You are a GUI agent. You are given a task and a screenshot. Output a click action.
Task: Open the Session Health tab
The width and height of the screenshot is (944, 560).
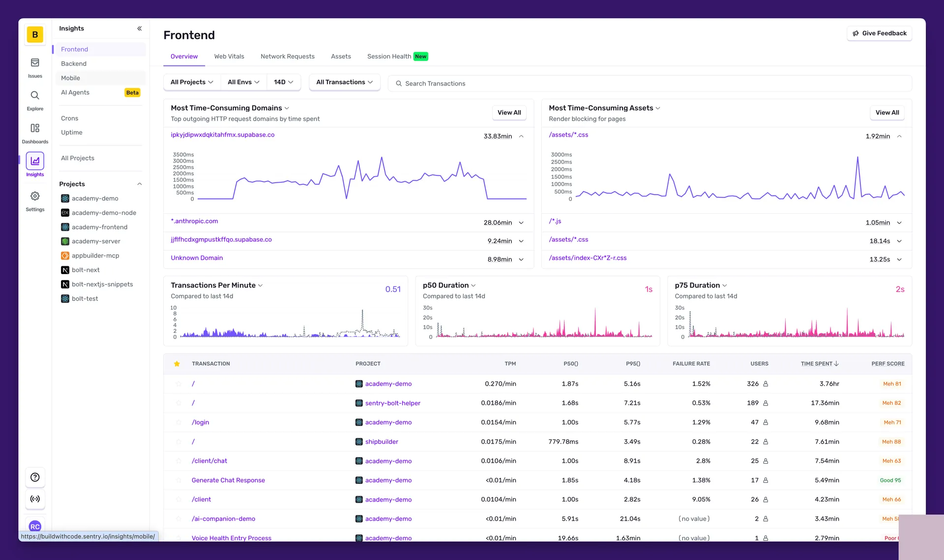click(x=388, y=56)
